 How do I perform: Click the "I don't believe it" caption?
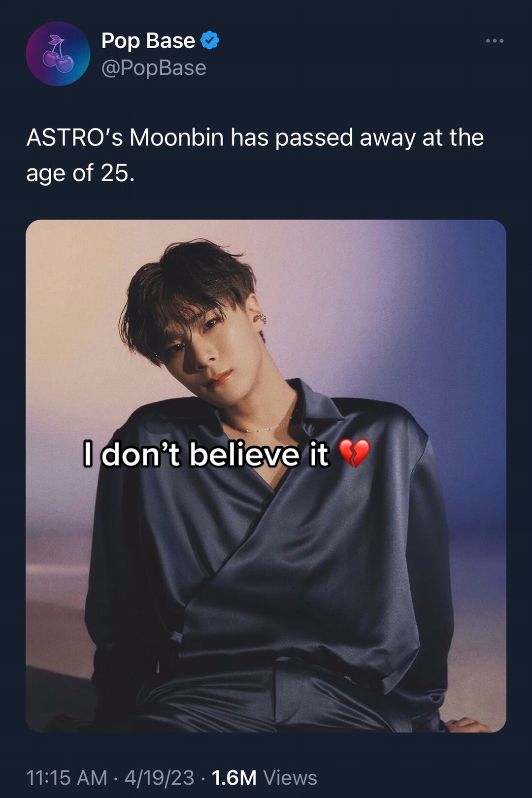click(206, 454)
